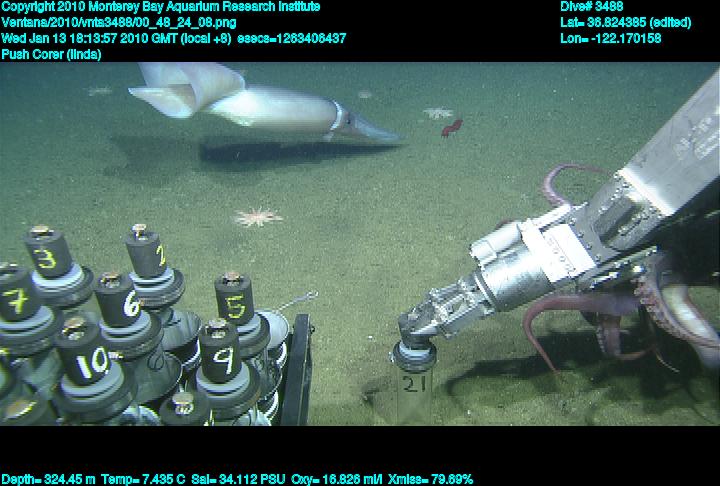The width and height of the screenshot is (720, 486).
Task: Select push core cap numbered 5
Action: tap(234, 299)
